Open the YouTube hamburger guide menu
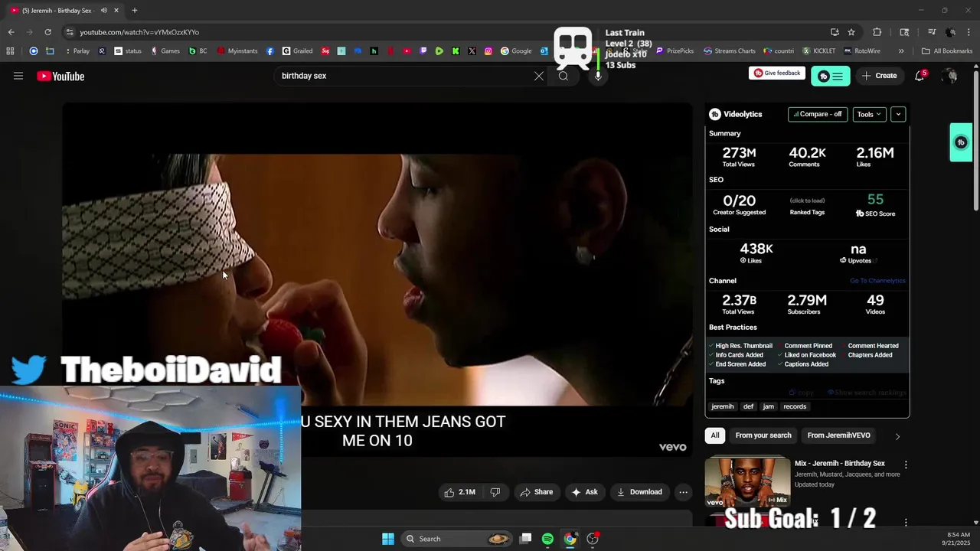Image resolution: width=980 pixels, height=551 pixels. pyautogui.click(x=18, y=76)
